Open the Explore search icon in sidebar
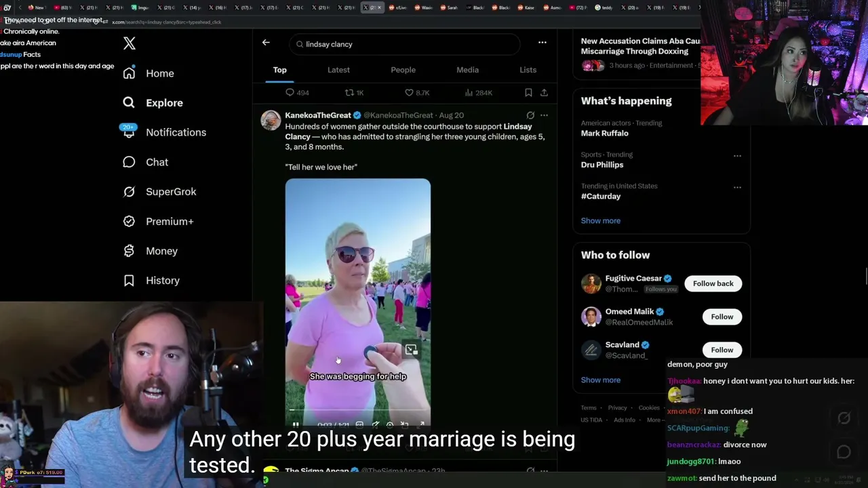Screen dimensions: 868x488 pos(129,102)
